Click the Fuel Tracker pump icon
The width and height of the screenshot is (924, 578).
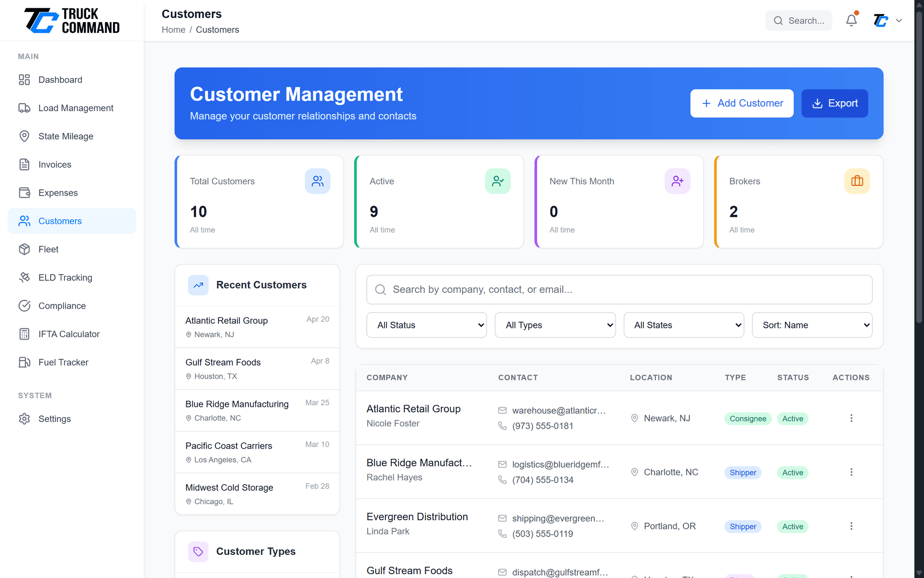pos(25,362)
